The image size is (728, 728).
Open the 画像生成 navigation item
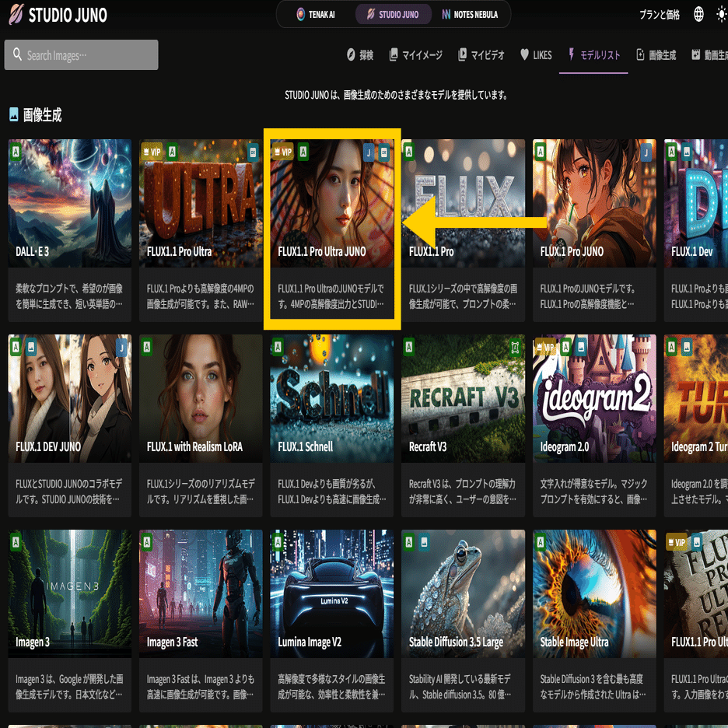pyautogui.click(x=656, y=54)
